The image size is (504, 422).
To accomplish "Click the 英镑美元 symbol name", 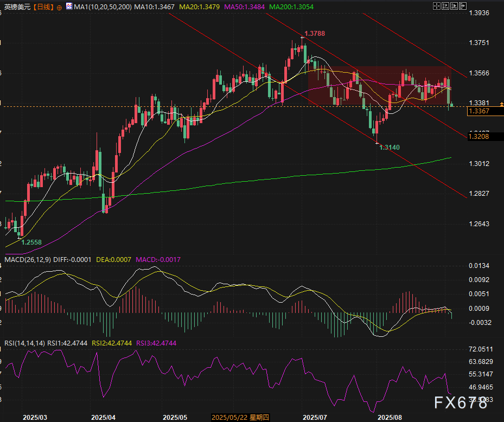I will [x=16, y=8].
